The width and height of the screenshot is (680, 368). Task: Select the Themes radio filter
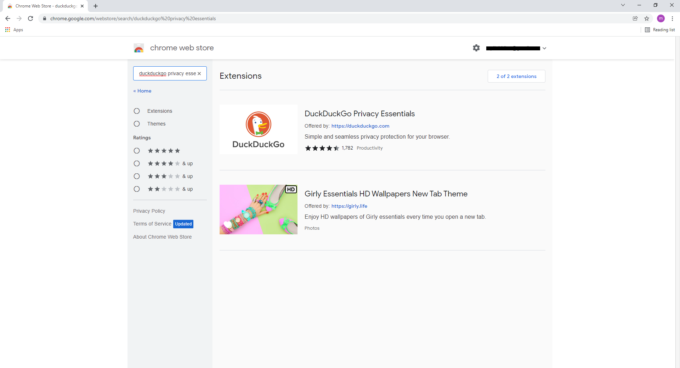click(137, 124)
